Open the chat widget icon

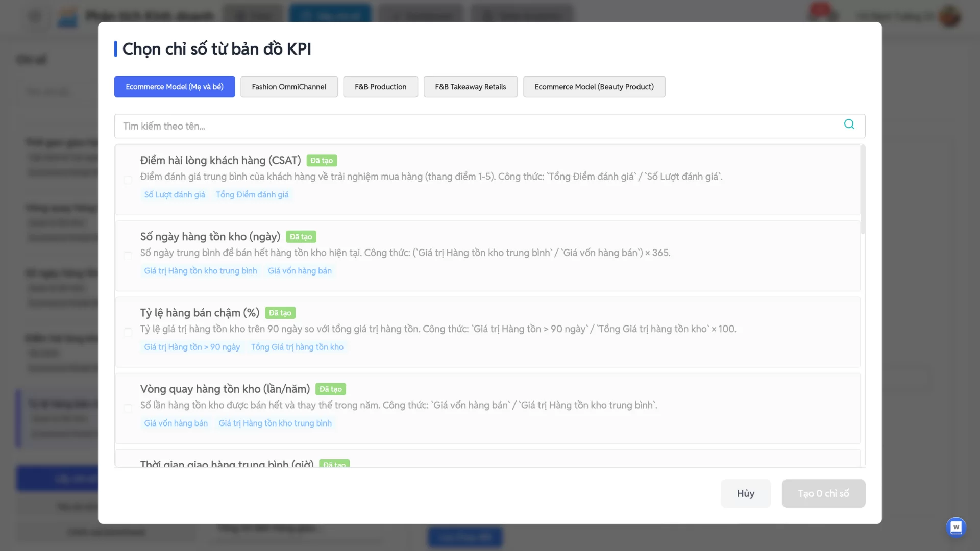955,527
